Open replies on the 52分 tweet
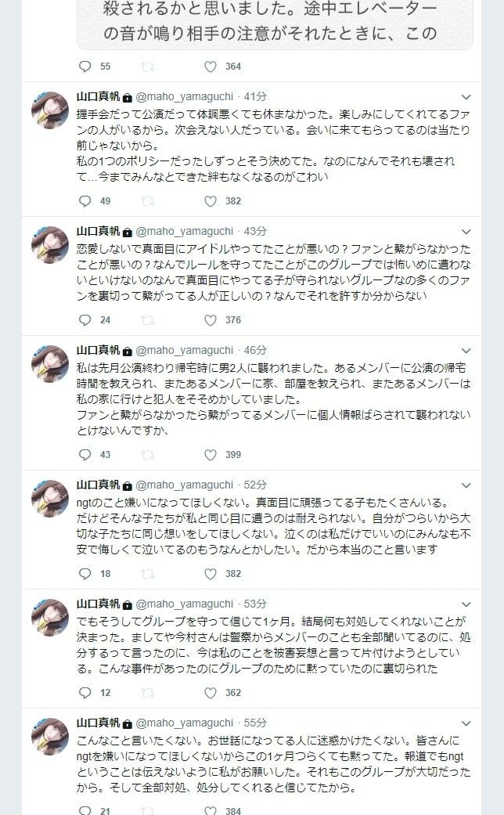Viewport: 504px width, 815px height. [85, 574]
